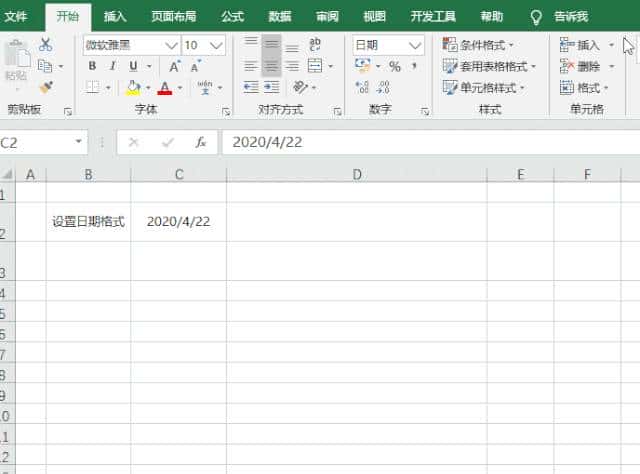Image resolution: width=640 pixels, height=474 pixels.
Task: Switch to the 页面布局 tab
Action: pos(174,16)
